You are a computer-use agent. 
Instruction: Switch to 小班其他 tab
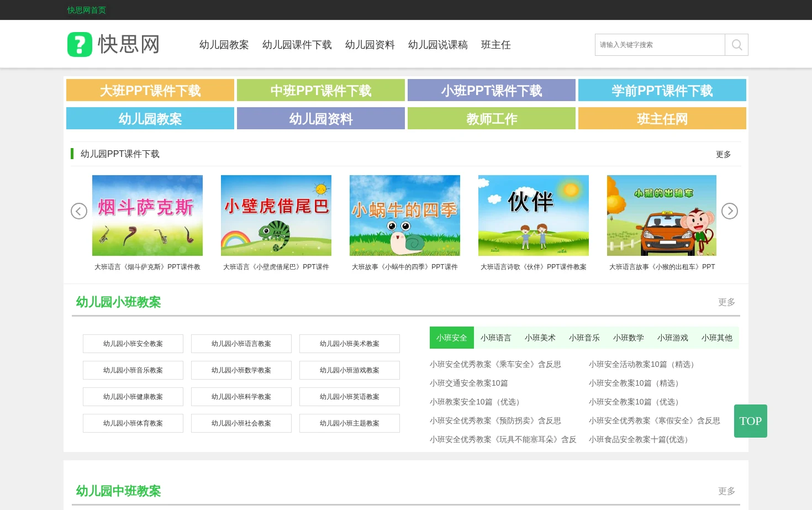pyautogui.click(x=717, y=338)
